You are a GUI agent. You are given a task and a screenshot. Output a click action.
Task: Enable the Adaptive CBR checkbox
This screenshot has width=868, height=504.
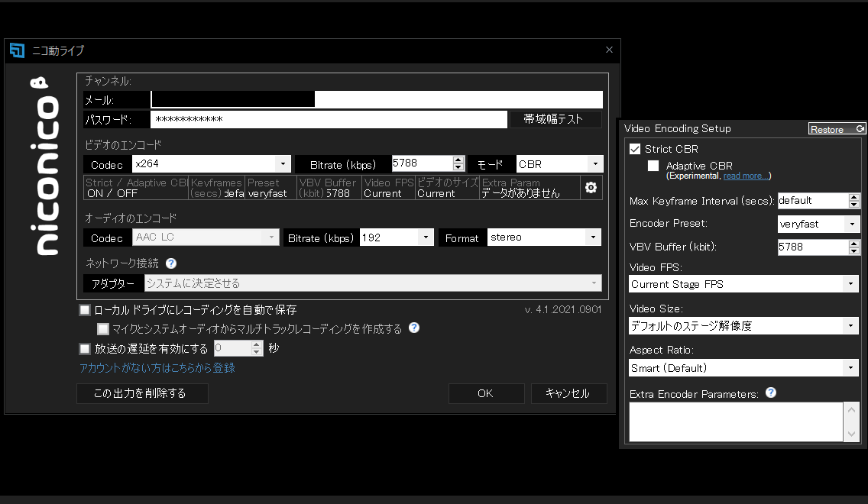653,166
